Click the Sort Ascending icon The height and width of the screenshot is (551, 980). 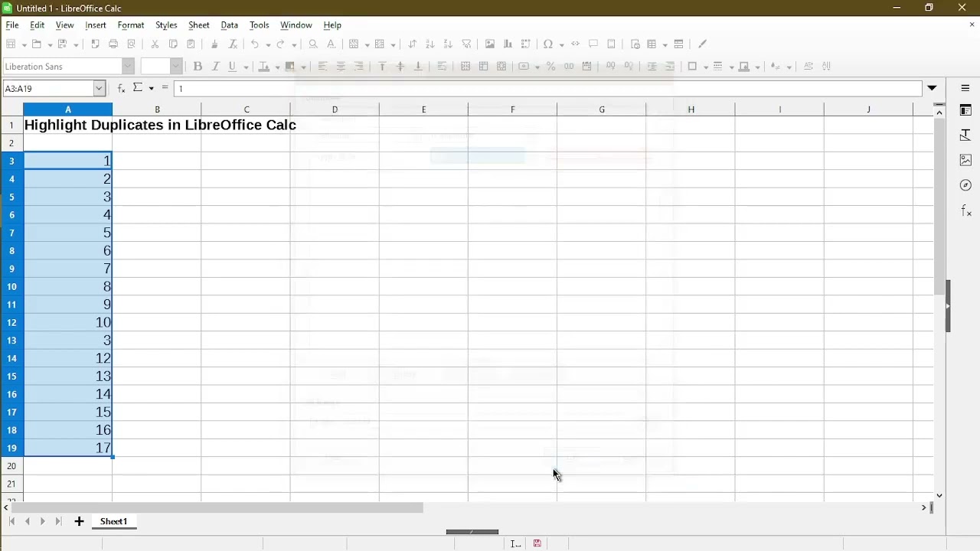(430, 44)
